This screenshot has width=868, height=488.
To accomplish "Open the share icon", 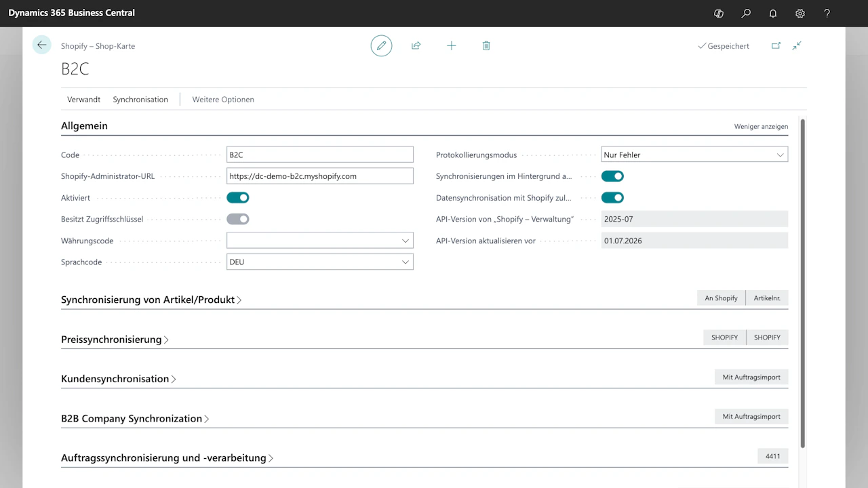I will (x=416, y=45).
